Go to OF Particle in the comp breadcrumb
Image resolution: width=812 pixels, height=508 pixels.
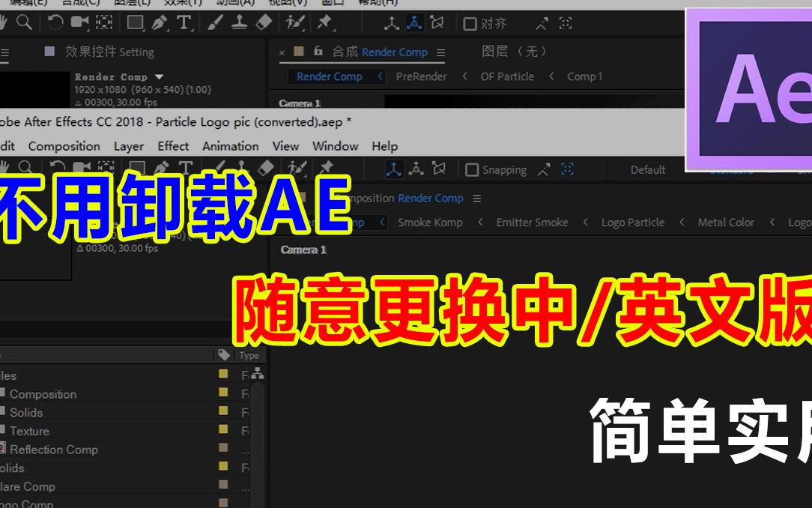click(x=507, y=76)
